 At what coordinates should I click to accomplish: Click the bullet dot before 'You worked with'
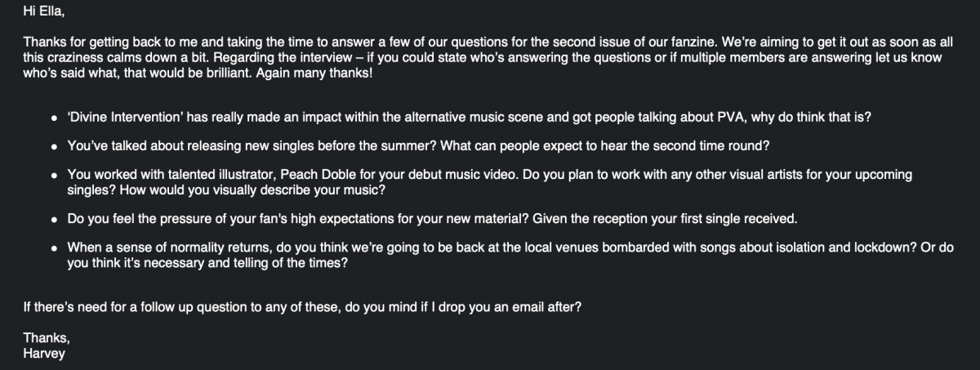54,176
